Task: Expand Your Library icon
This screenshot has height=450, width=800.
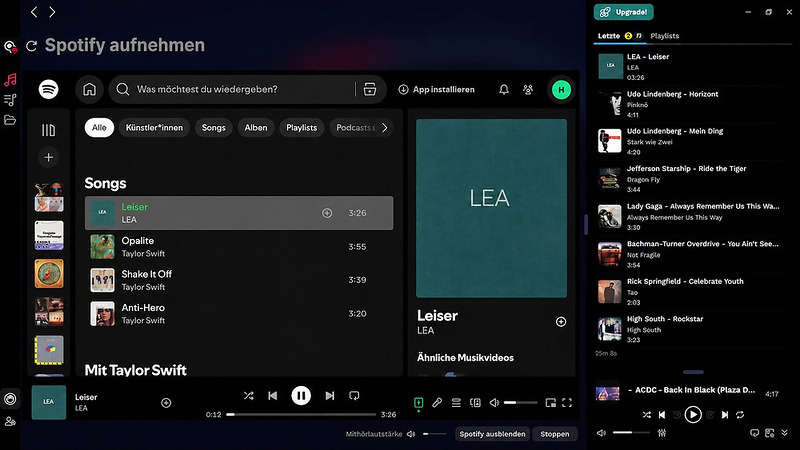Action: tap(48, 131)
